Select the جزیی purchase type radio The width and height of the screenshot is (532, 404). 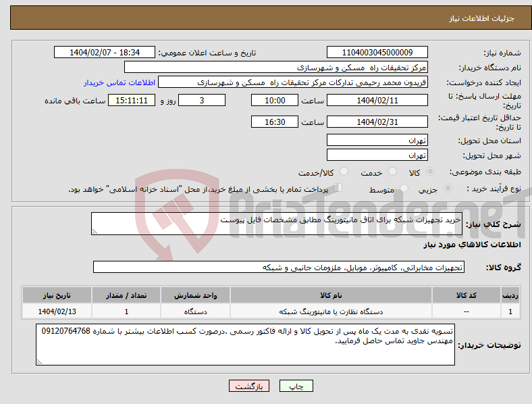pyautogui.click(x=448, y=188)
